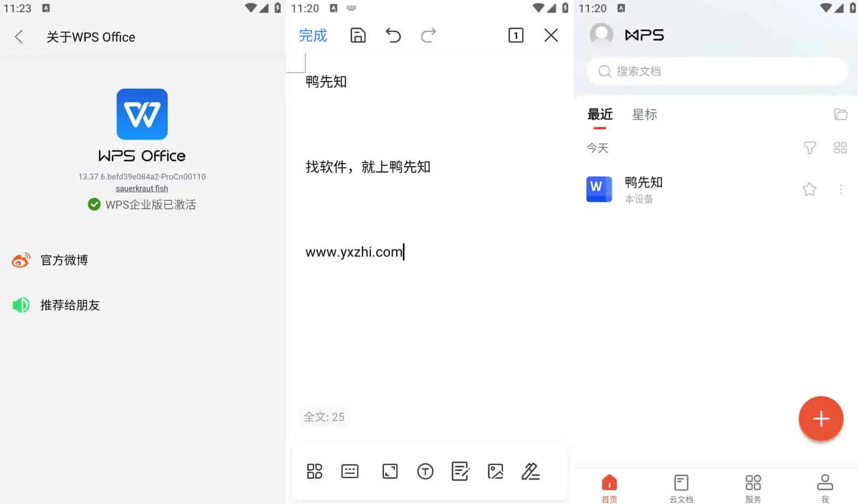Undo the last edit

click(x=393, y=35)
